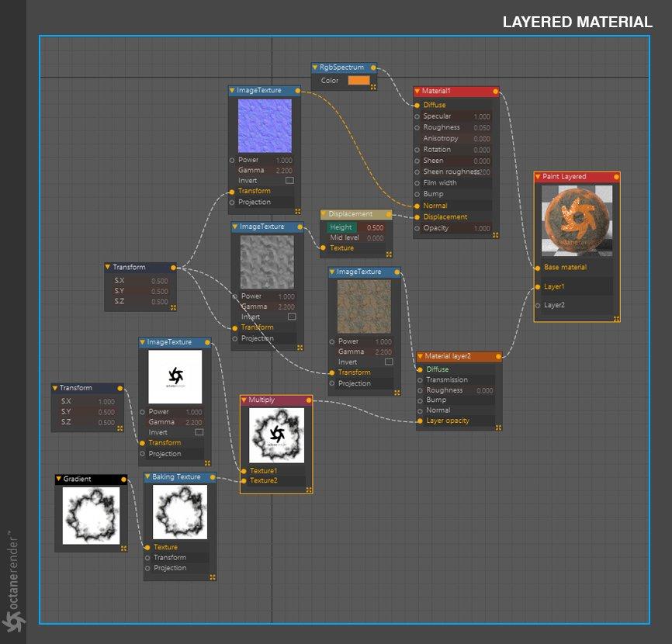Click the Octane Render logo icon
This screenshot has width=672, height=644.
(x=14, y=621)
